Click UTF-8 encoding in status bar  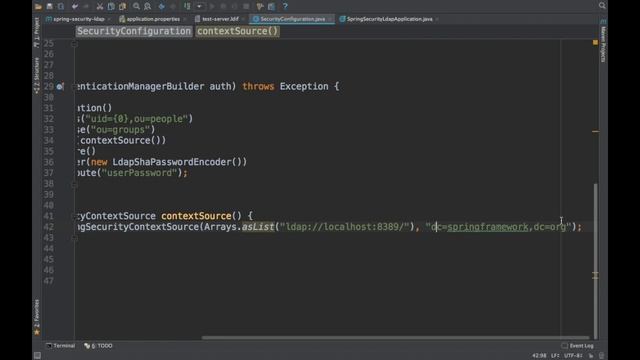coord(573,356)
